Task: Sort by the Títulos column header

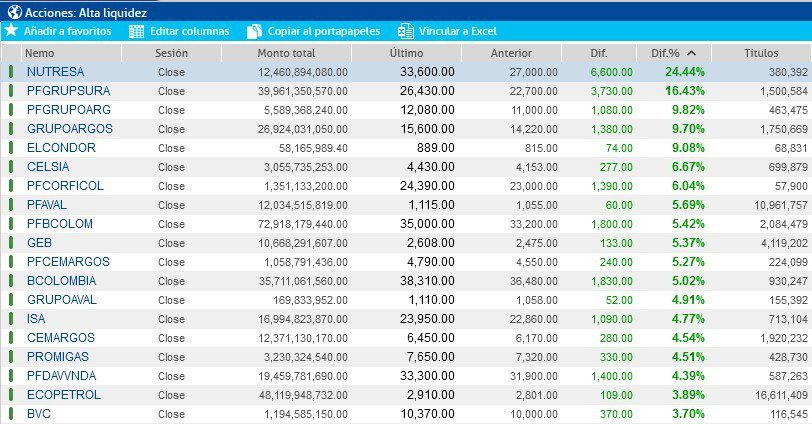Action: coord(761,53)
